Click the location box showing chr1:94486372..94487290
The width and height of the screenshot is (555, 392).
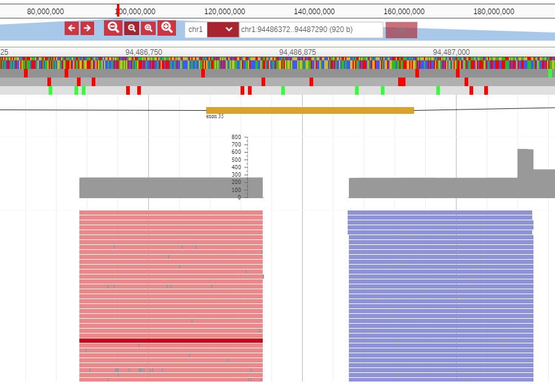pos(311,30)
